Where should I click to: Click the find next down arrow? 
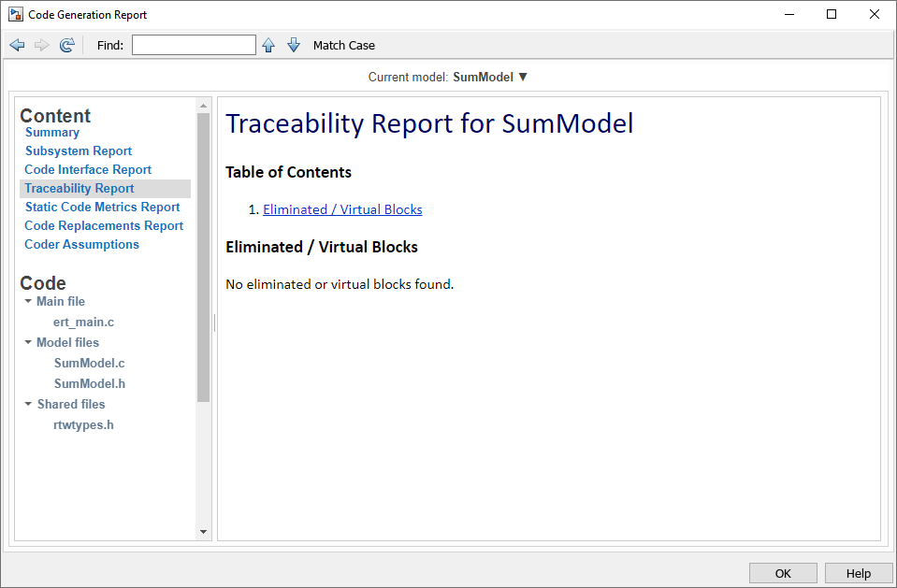(x=294, y=45)
